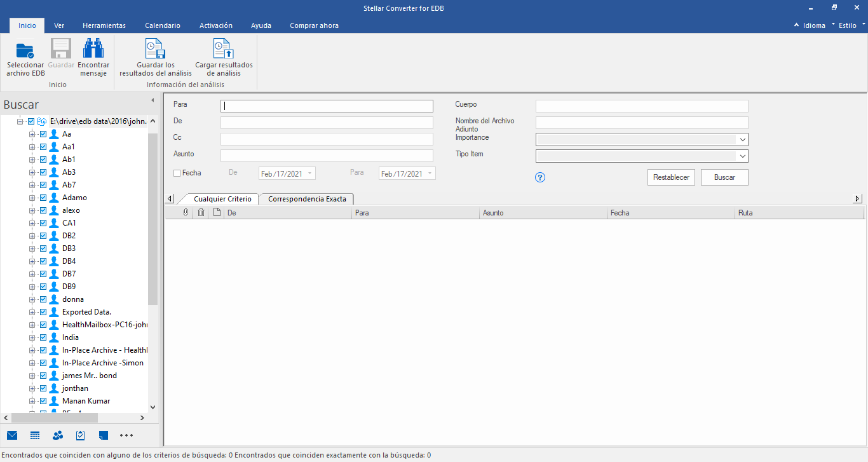Uncheck the Adamo mailbox checkbox
868x462 pixels.
(43, 198)
